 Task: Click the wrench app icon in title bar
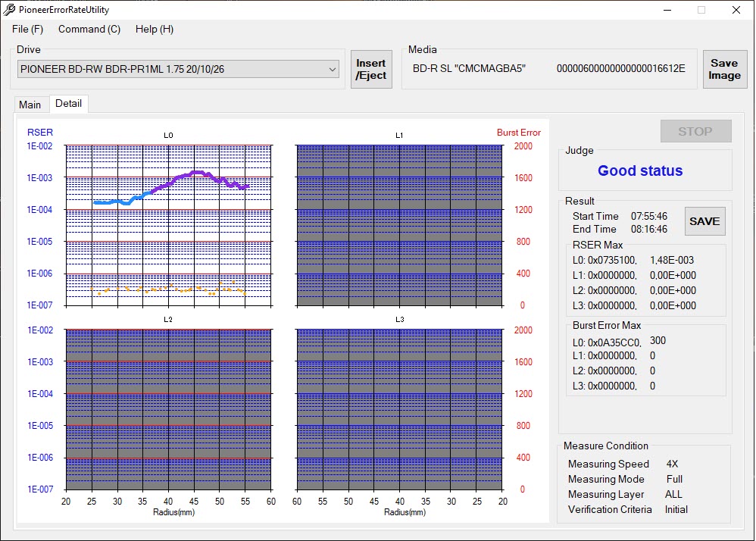10,10
